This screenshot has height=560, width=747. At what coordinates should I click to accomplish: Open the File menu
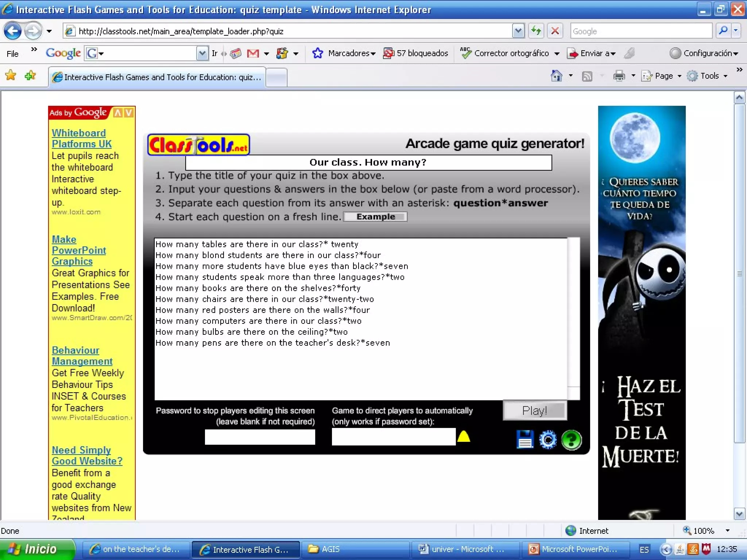pos(12,54)
